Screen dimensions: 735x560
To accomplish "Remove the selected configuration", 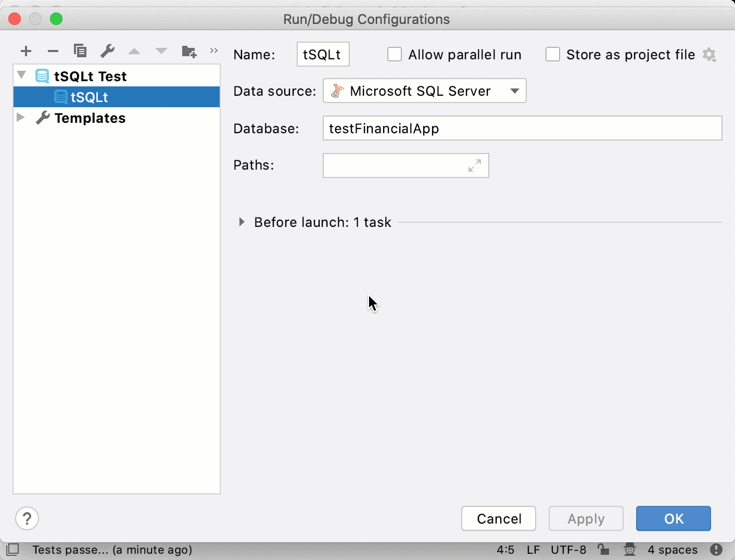I will pyautogui.click(x=53, y=50).
